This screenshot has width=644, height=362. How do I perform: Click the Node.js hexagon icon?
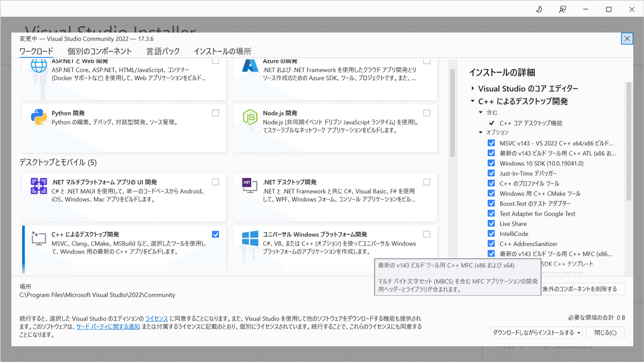coord(251,117)
